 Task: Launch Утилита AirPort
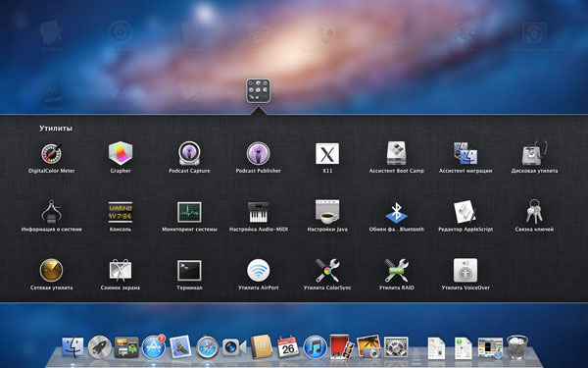(x=259, y=271)
